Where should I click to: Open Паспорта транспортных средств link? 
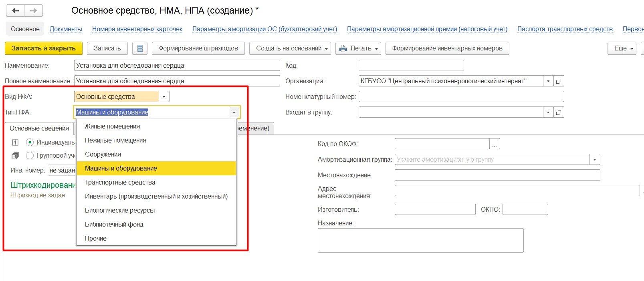[x=565, y=29]
